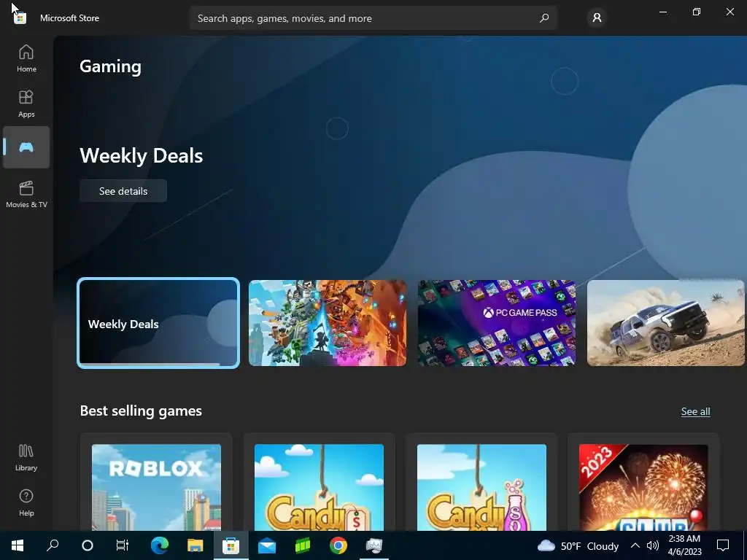Select the off-road truck racing thumbnail
The height and width of the screenshot is (560, 747).
[665, 323]
